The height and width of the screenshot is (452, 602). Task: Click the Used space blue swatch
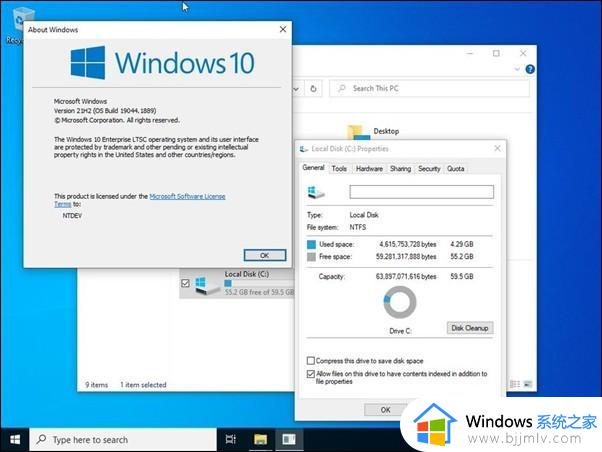pos(311,244)
